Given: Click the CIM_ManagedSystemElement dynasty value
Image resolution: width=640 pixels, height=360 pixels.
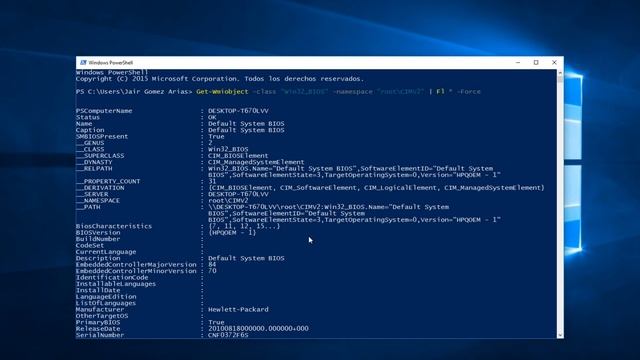Looking at the screenshot, I should (256, 162).
